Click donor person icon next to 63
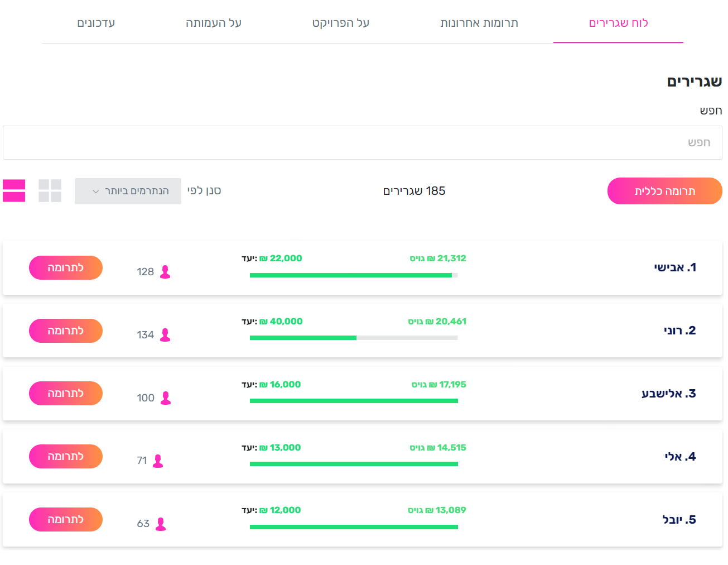Screen dimensions: 728x565 [x=161, y=524]
